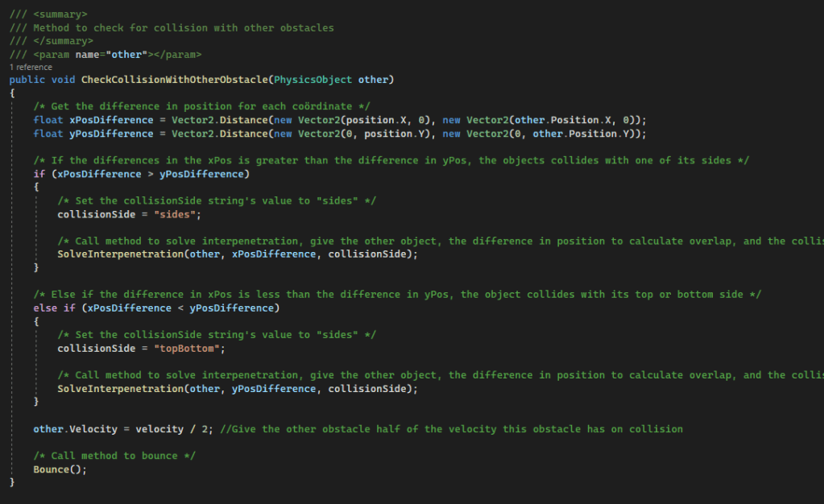
Task: Click the other.Velocity assignment target
Action: [76, 429]
